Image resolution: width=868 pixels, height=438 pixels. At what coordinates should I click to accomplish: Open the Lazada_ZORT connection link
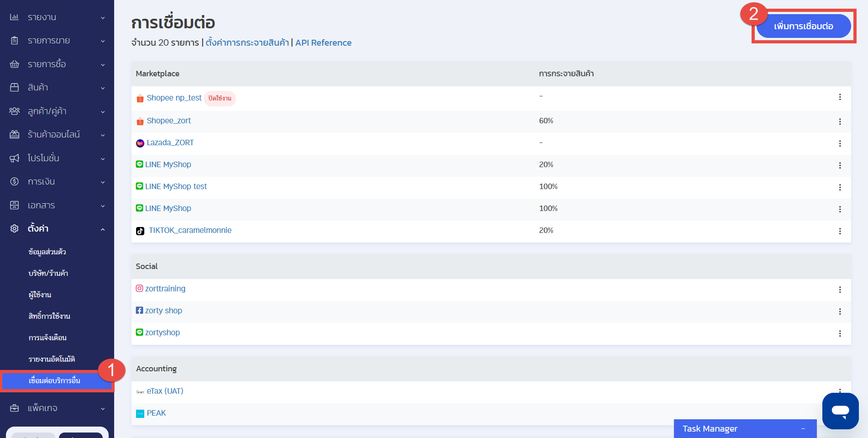point(170,142)
